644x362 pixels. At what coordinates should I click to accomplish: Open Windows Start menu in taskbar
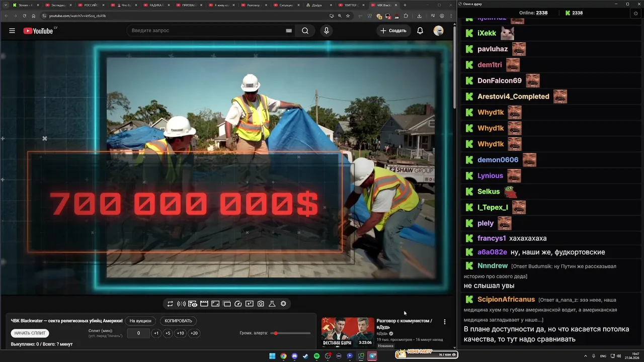coord(272,356)
